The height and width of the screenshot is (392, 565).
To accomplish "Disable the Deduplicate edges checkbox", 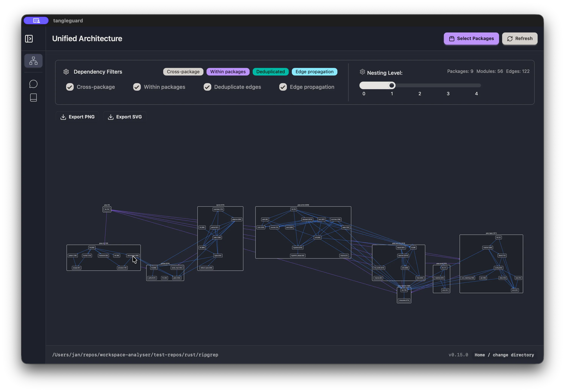I will pos(207,87).
